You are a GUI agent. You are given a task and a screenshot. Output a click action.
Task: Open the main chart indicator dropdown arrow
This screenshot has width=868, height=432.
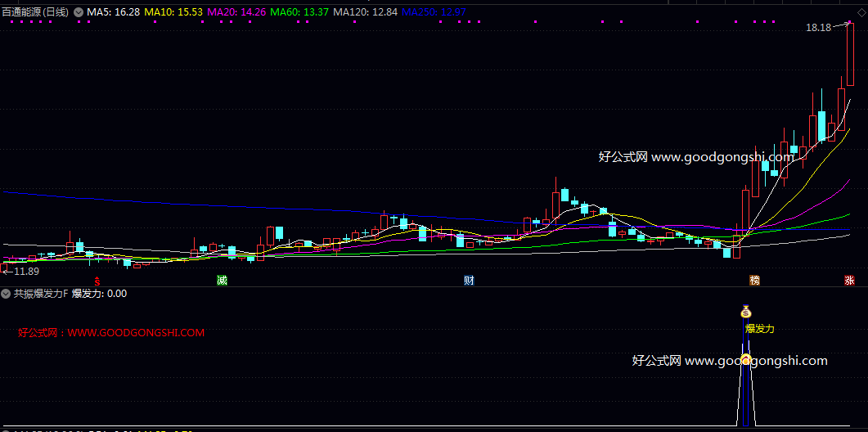click(79, 12)
